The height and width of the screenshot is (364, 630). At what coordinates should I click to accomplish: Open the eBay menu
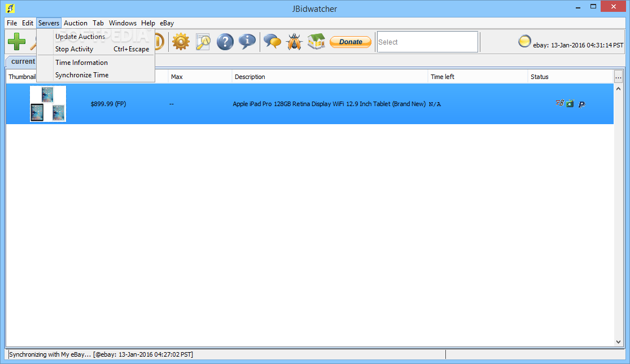pyautogui.click(x=167, y=23)
